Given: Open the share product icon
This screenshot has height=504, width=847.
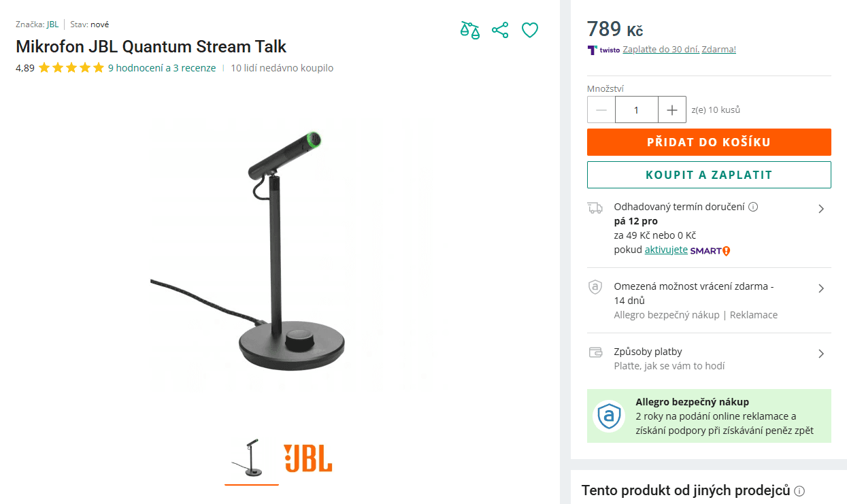Looking at the screenshot, I should [x=500, y=30].
